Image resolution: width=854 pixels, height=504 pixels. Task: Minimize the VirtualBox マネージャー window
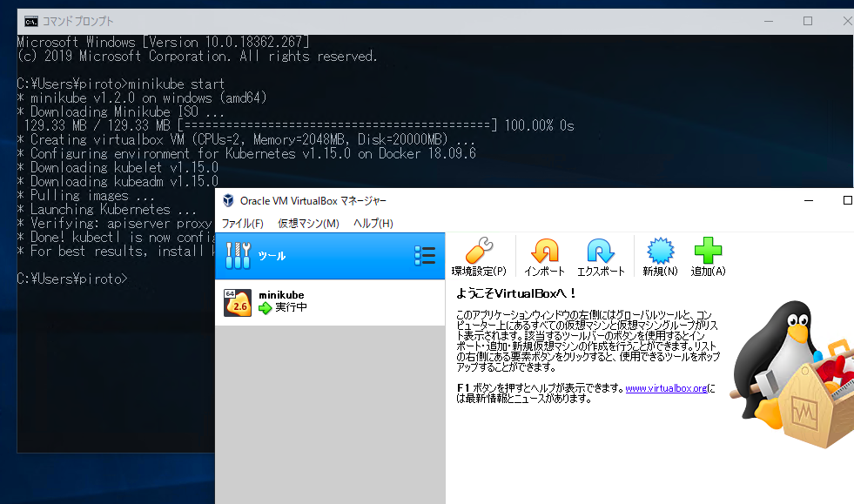810,200
